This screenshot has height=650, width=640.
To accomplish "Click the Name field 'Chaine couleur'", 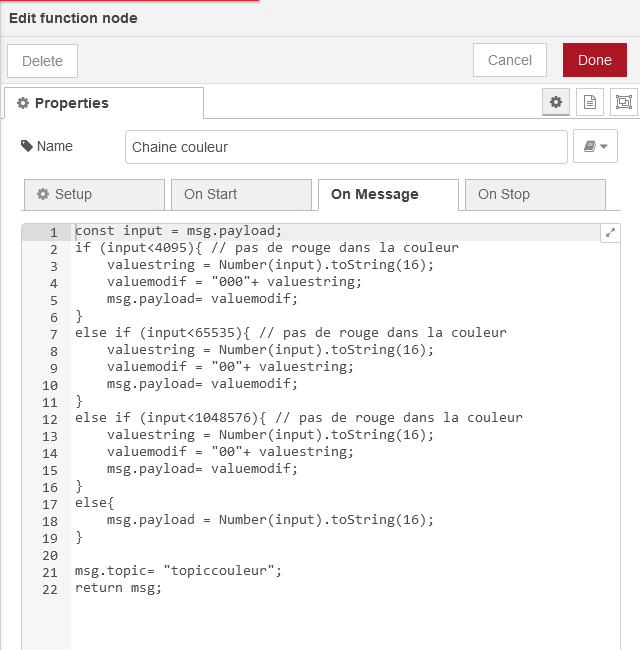I will [346, 147].
